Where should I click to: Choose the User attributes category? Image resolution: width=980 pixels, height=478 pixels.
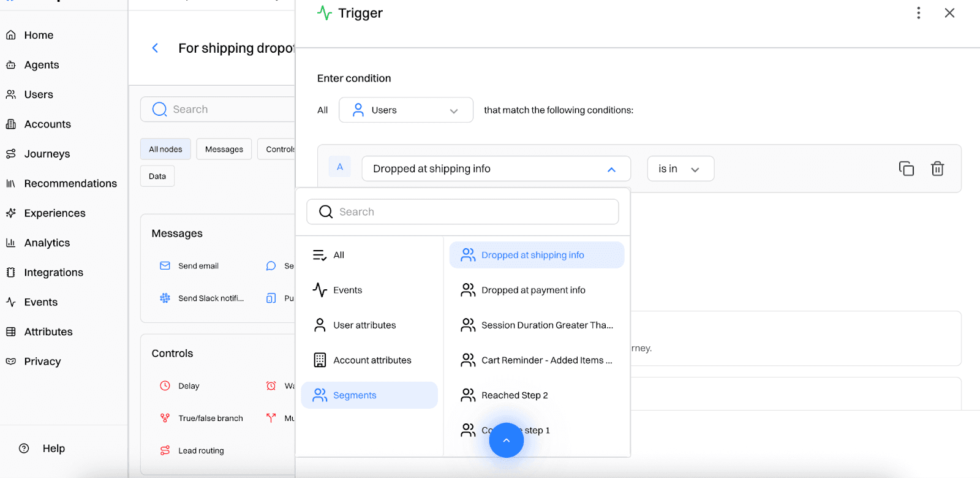tap(364, 325)
